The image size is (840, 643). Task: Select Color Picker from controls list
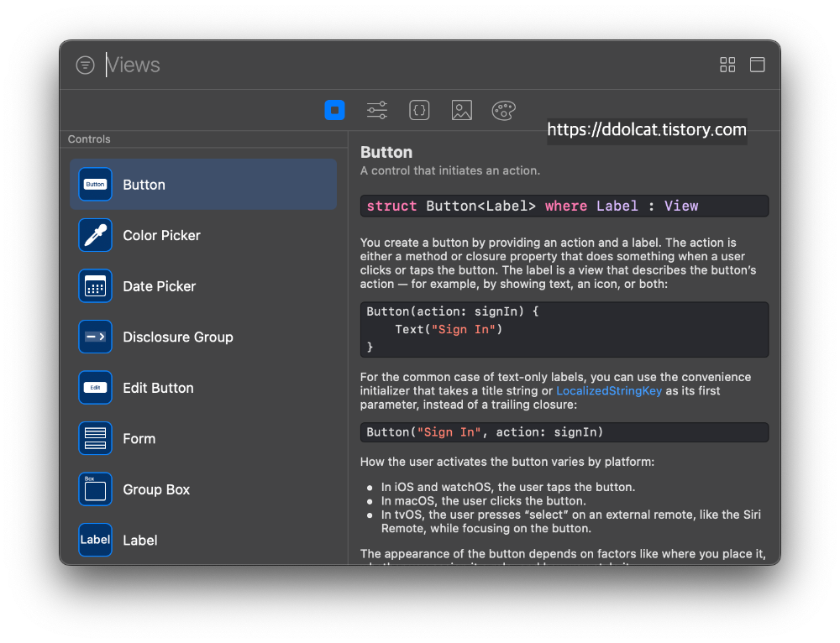click(x=161, y=236)
